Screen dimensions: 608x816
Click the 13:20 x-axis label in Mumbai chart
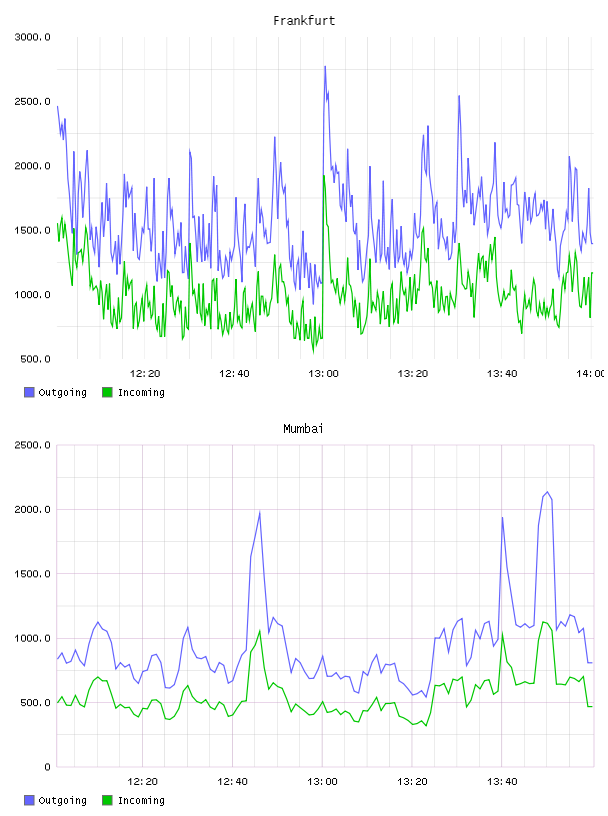tap(412, 782)
